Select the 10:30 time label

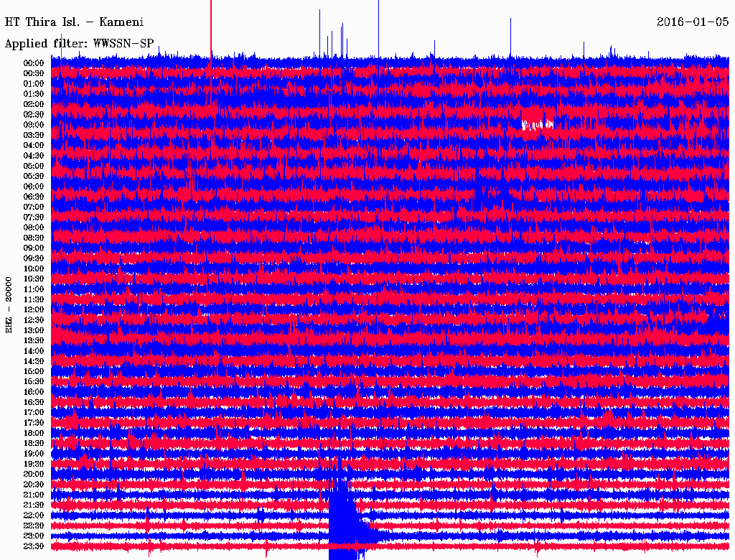point(34,279)
